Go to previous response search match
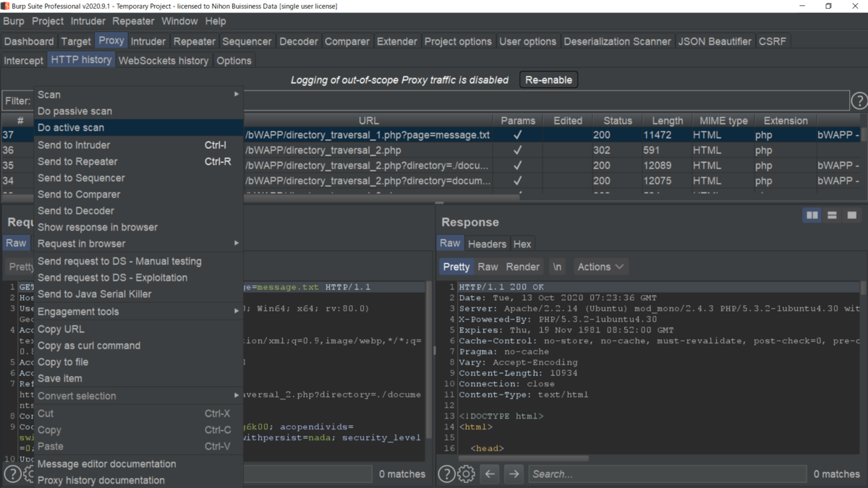This screenshot has height=488, width=868. 490,474
